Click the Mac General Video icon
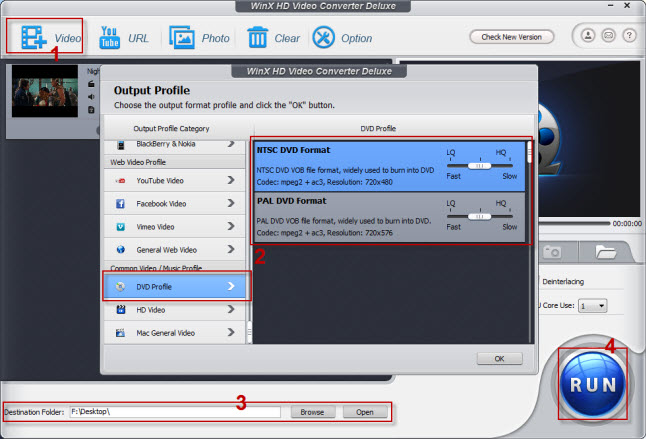Screen dimensions: 646x439 pyautogui.click(x=120, y=333)
